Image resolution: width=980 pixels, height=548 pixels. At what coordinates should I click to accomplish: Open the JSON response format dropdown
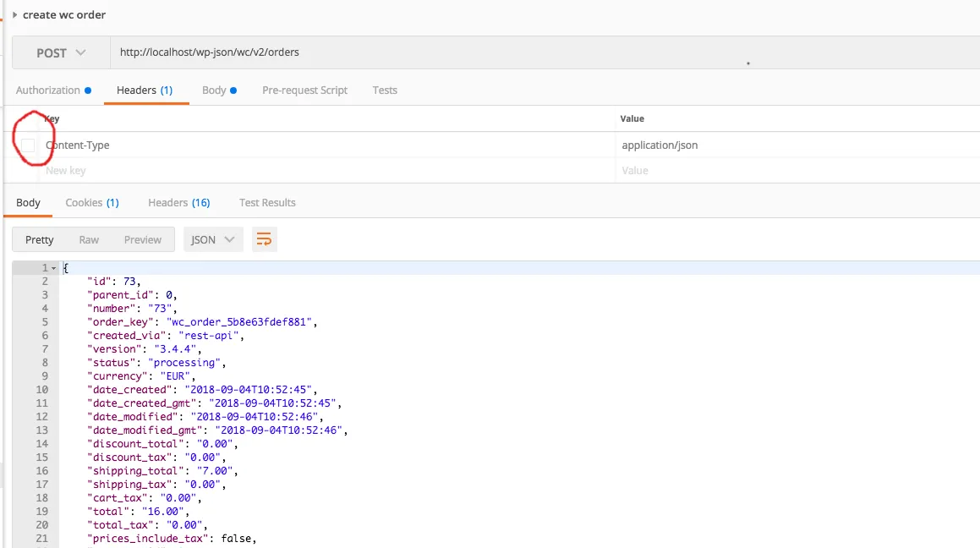click(x=213, y=239)
